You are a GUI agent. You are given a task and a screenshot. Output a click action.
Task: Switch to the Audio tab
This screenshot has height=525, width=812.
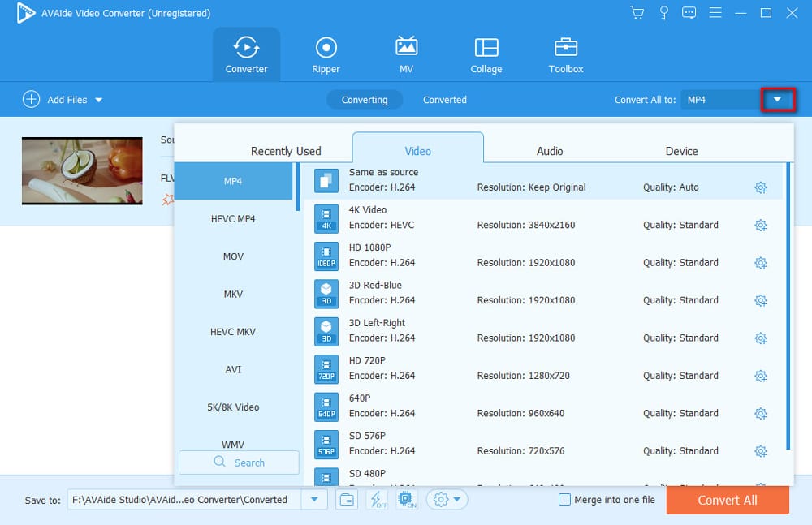point(550,150)
